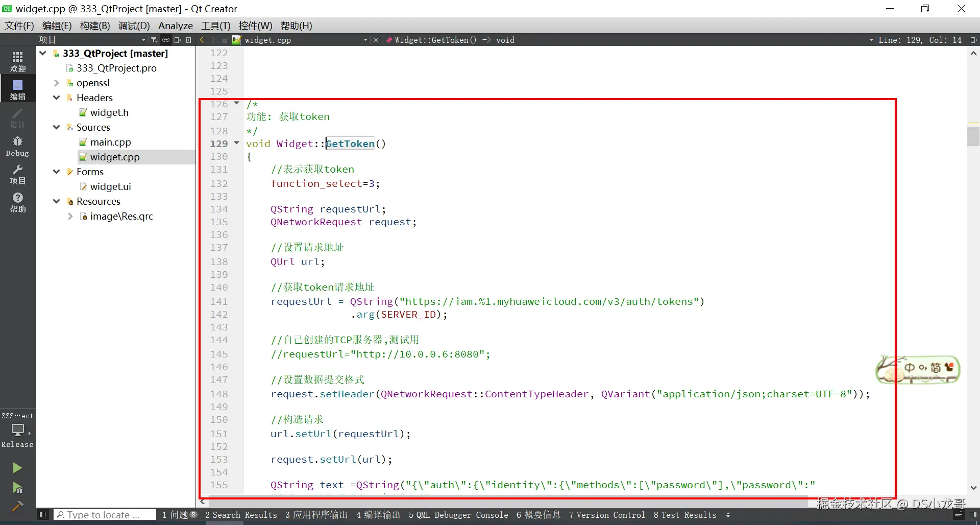Viewport: 980px width, 525px height.
Task: Switch to the Edit (编辑) mode
Action: [x=18, y=89]
